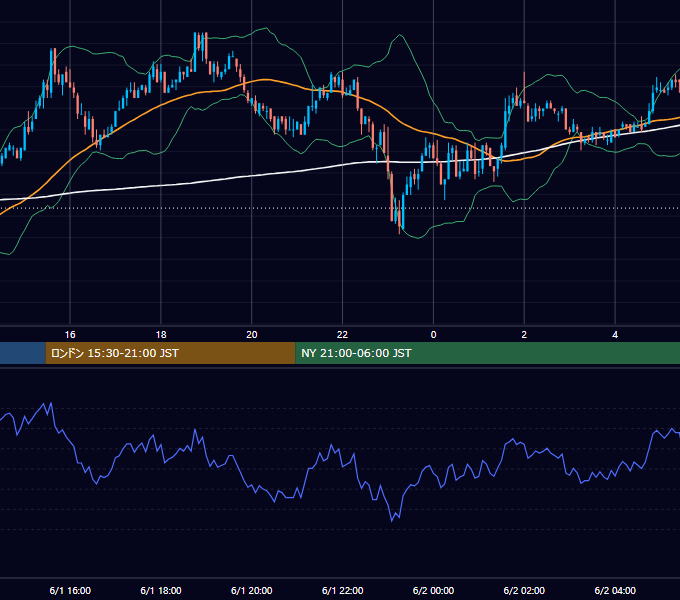
Task: Click the '4' hour label on the price chart axis
Action: pyautogui.click(x=615, y=334)
